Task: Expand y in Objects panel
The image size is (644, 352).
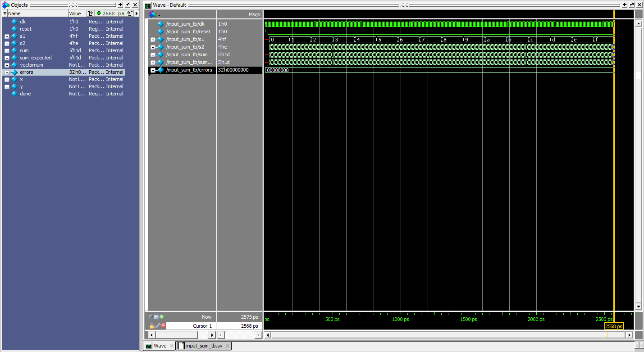Action: [x=7, y=86]
